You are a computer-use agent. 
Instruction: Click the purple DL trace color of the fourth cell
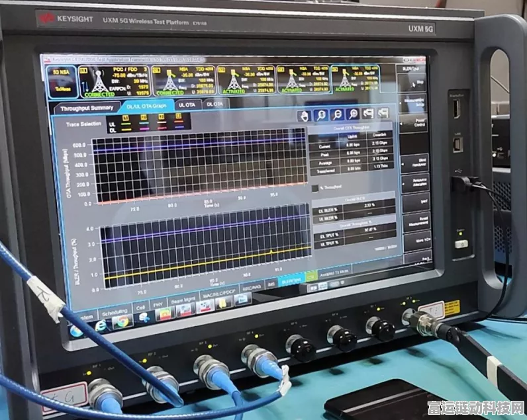(179, 127)
